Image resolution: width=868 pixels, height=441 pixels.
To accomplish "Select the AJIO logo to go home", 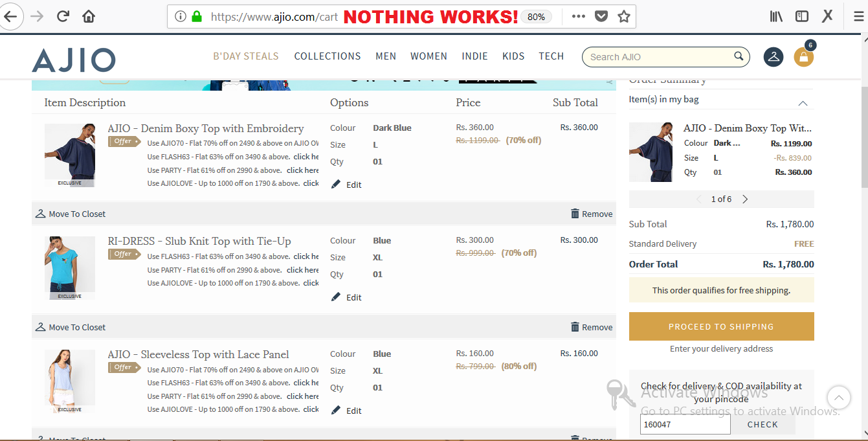I will (73, 58).
